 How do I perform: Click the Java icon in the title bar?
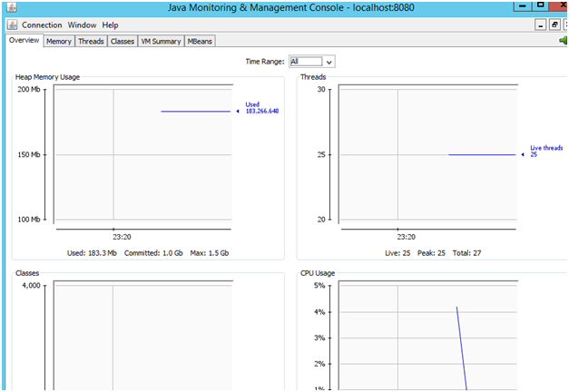11,8
